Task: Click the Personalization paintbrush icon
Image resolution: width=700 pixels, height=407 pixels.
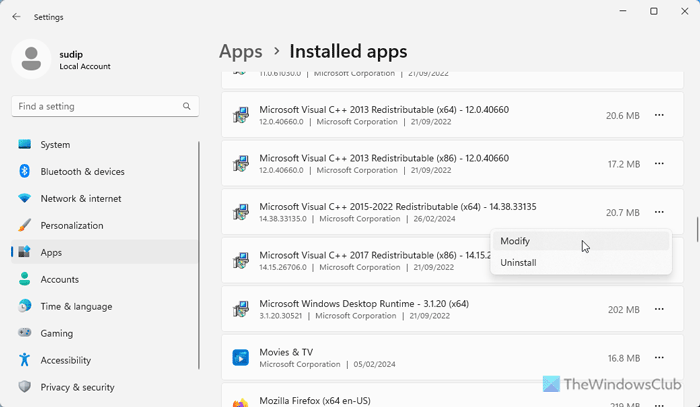Action: tap(25, 225)
